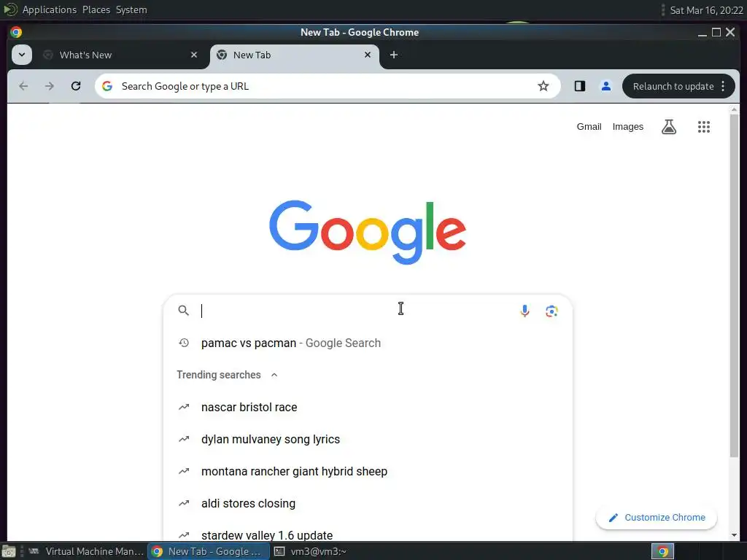
Task: Open the System menu
Action: click(x=131, y=9)
